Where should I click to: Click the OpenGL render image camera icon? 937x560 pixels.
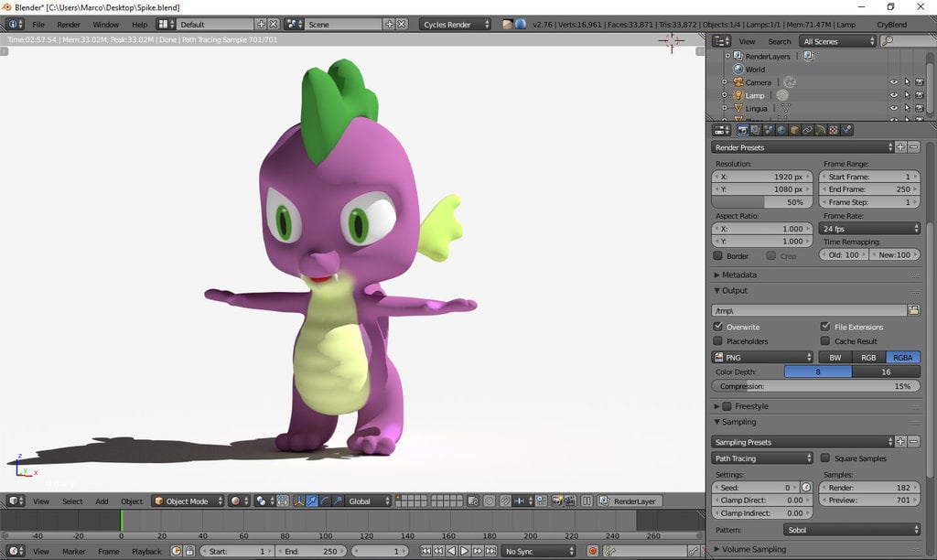point(556,501)
